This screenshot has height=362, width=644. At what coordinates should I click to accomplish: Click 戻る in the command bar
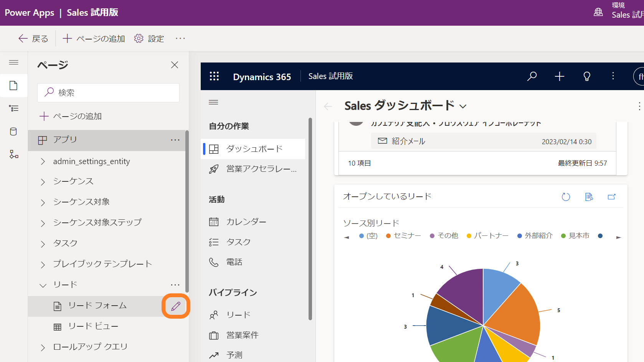[x=33, y=38]
